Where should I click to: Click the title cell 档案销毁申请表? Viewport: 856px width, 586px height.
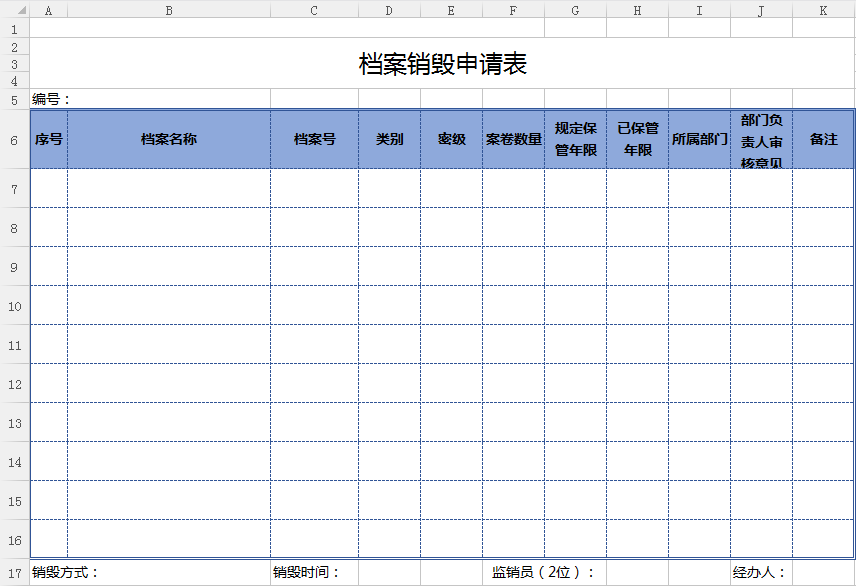pyautogui.click(x=442, y=64)
